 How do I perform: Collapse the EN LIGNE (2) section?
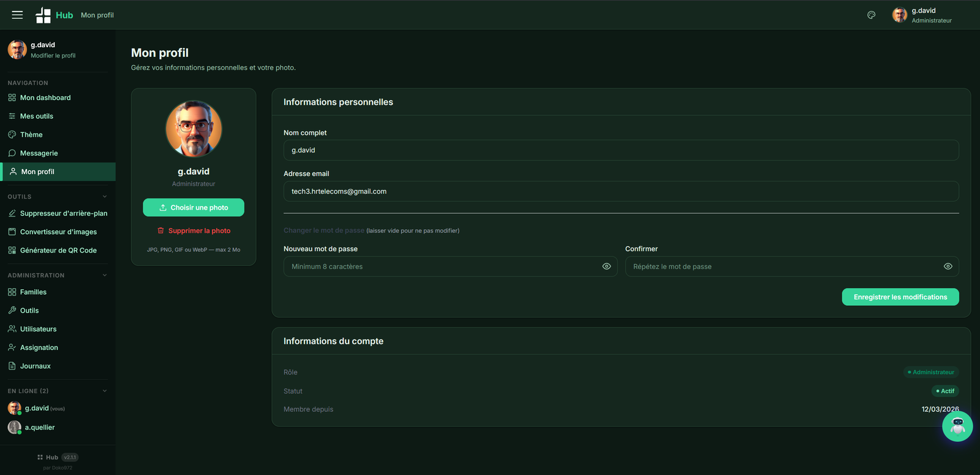(105, 391)
